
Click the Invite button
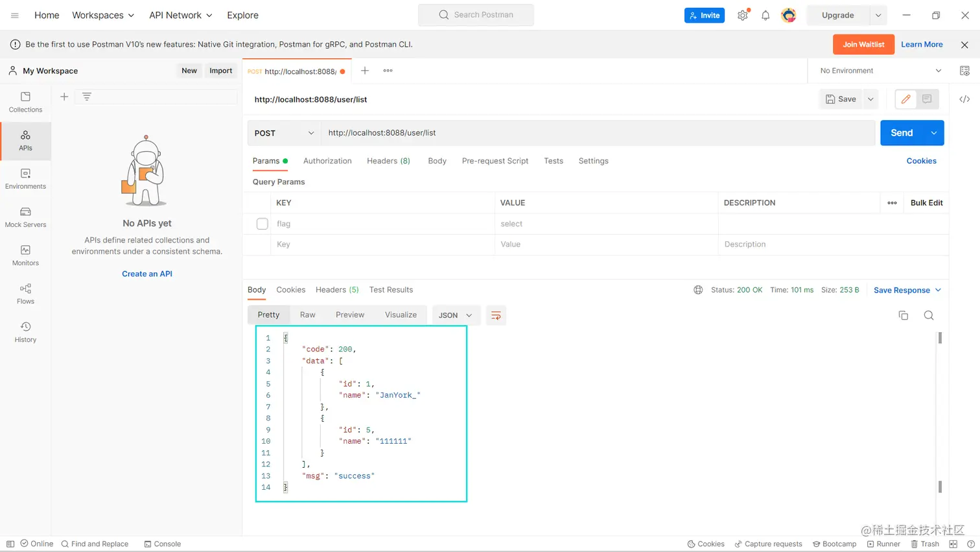click(705, 15)
